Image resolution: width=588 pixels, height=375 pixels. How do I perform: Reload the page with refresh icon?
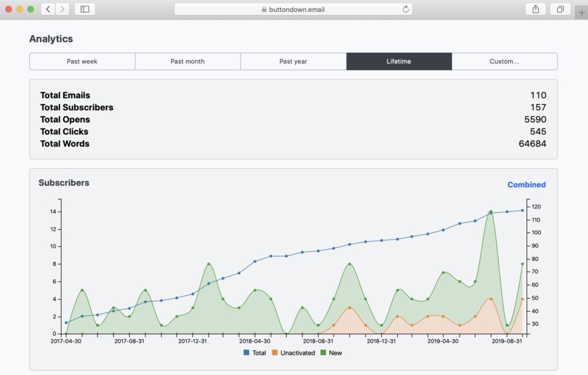[x=405, y=9]
